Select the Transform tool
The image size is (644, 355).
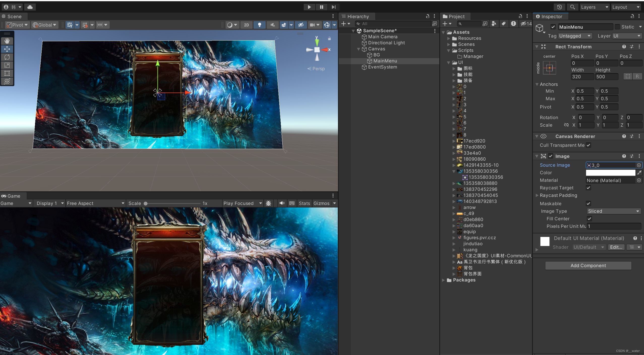[x=7, y=81]
